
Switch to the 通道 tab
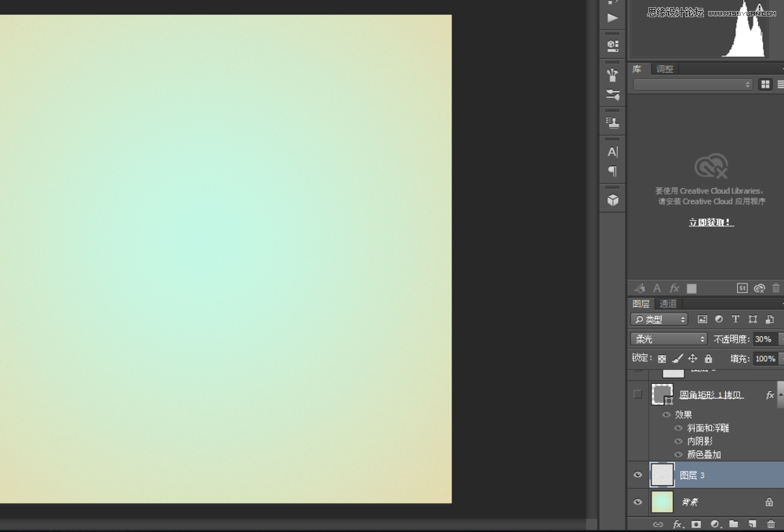coord(668,304)
